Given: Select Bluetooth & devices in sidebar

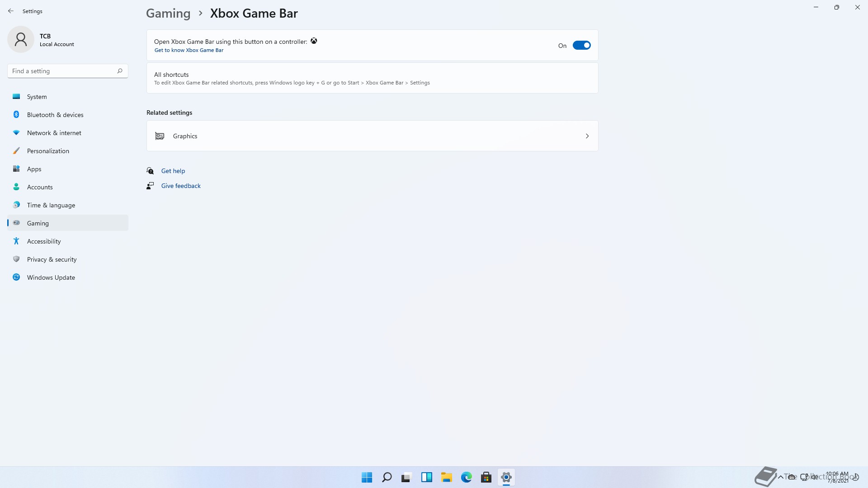Looking at the screenshot, I should point(68,115).
